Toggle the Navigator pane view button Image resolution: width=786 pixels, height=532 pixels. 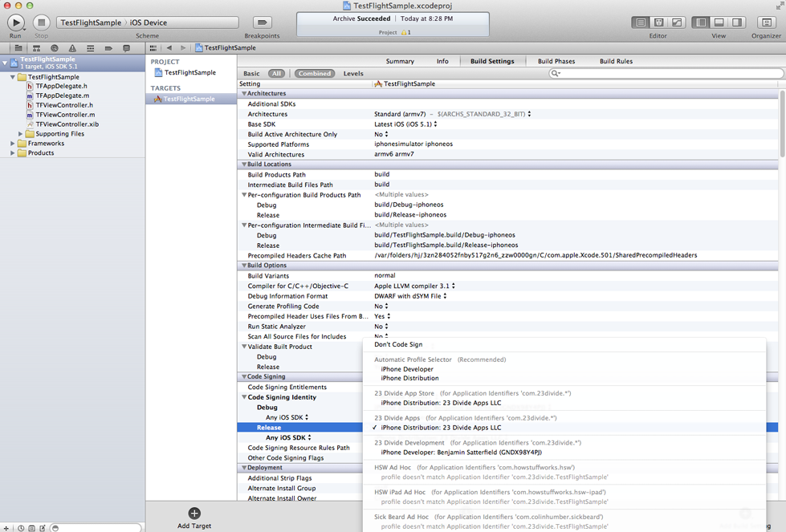coord(701,22)
